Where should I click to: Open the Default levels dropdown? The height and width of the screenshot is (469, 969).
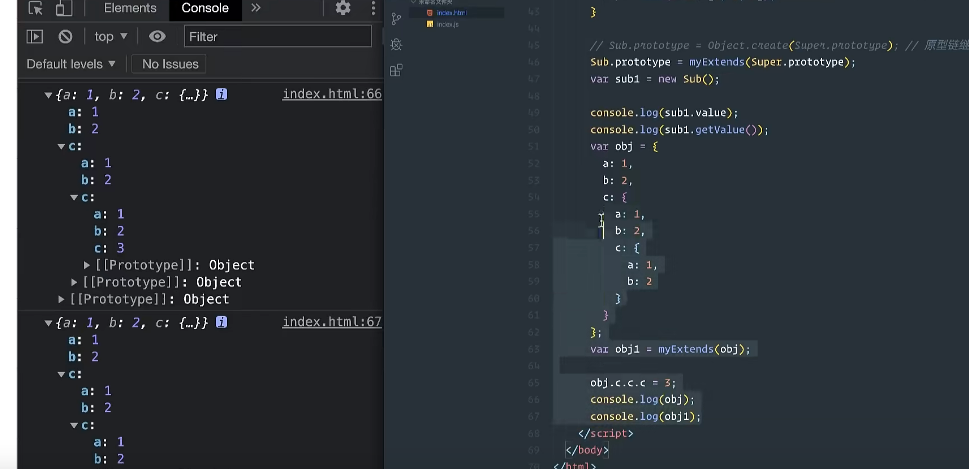(x=71, y=64)
